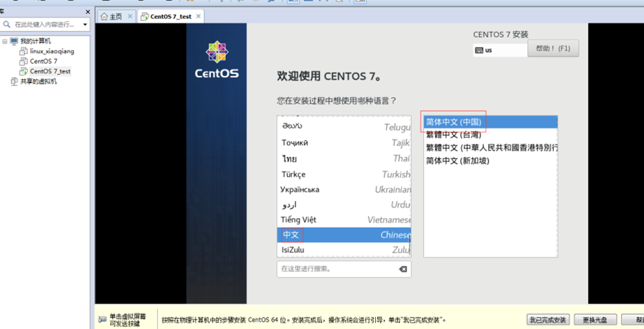Select Тоҷикӣ Tajik language row
This screenshot has height=329, width=644.
(344, 143)
